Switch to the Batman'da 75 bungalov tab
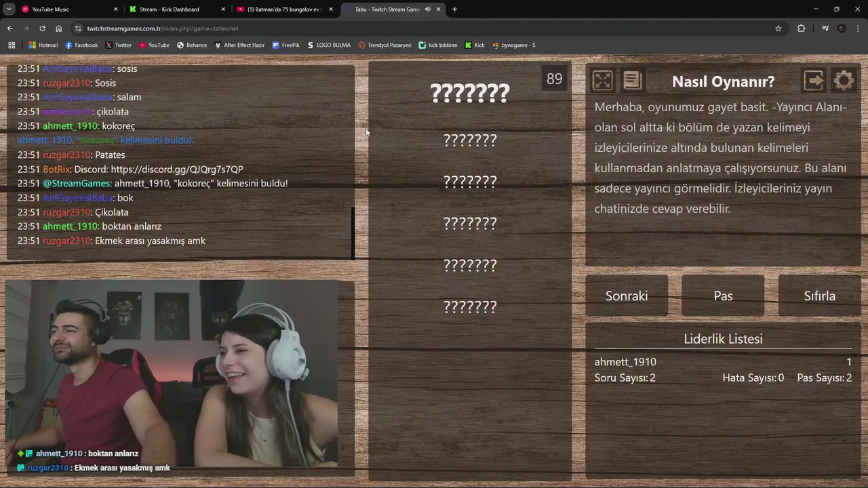868x488 pixels. 285,9
